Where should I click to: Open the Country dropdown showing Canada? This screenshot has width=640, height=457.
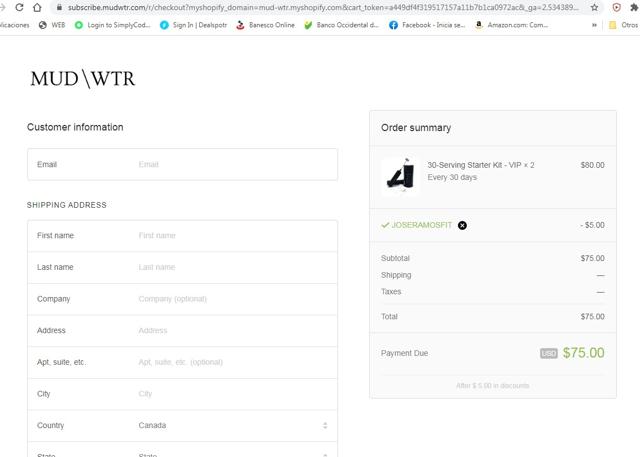click(182, 426)
